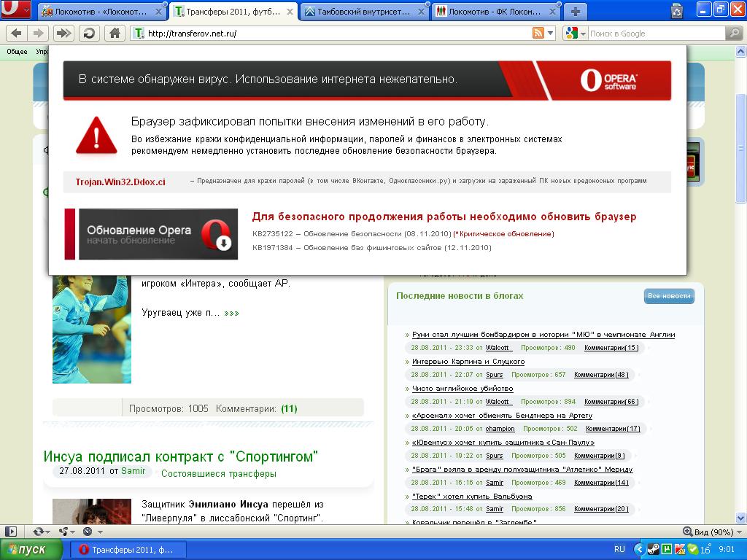Close the Трансферы 2011 tab
This screenshot has width=747, height=560.
click(290, 12)
